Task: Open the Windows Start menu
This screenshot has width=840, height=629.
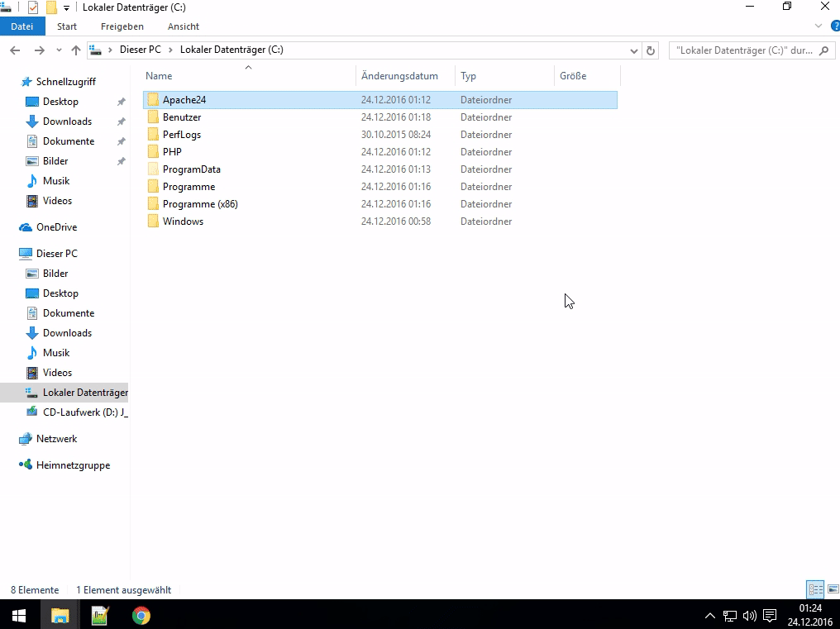Action: (18, 615)
